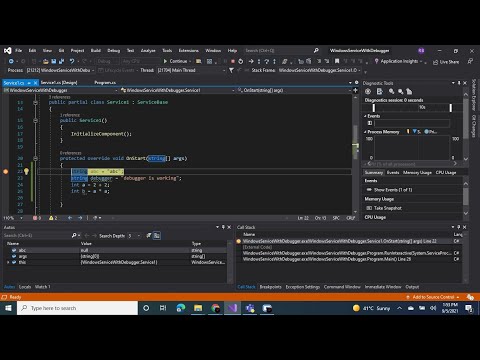
Task: Click the feedback icon at top right
Action: pos(470,61)
